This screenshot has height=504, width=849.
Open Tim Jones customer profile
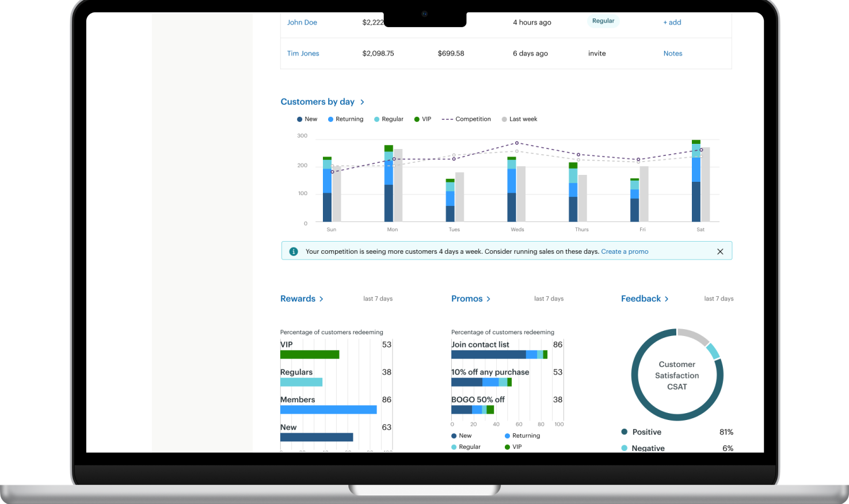tap(303, 54)
